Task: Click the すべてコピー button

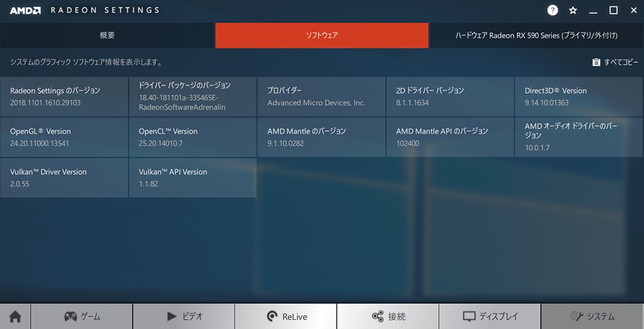Action: coord(615,62)
